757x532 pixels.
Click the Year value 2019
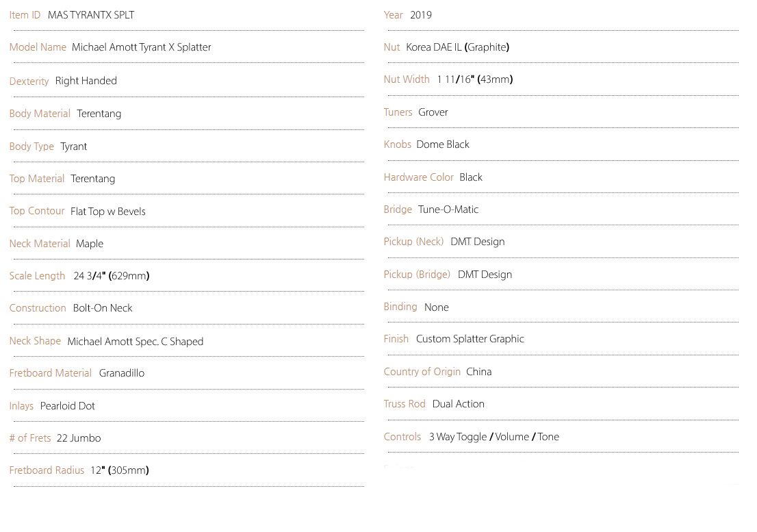click(420, 15)
